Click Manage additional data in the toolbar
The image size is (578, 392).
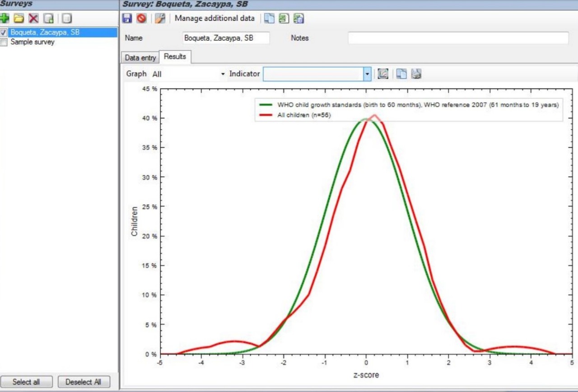(x=214, y=19)
